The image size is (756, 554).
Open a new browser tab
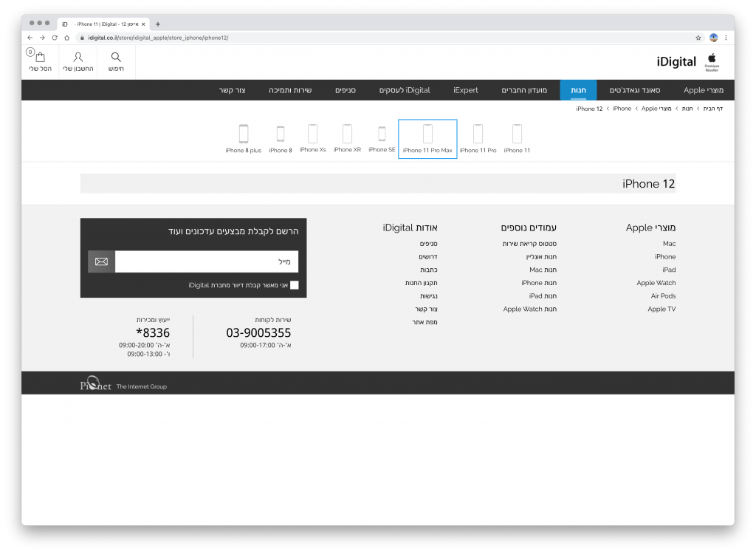pos(158,24)
